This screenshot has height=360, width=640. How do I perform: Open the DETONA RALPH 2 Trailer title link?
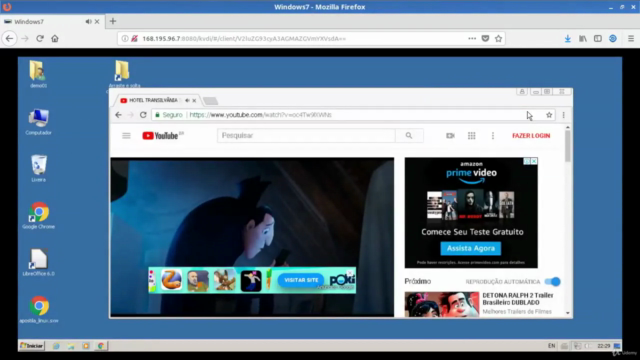point(518,299)
